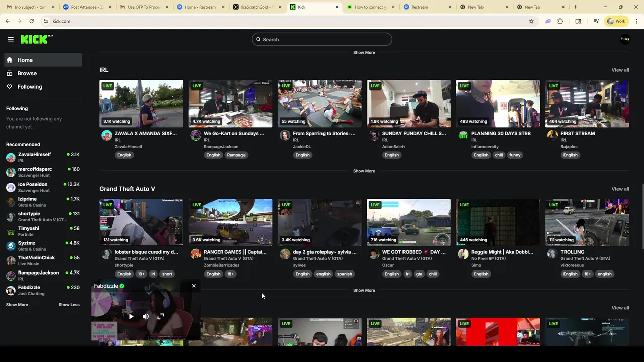This screenshot has width=644, height=362.
Task: Open mercoffdaperc recommended channel
Action: [43, 172]
